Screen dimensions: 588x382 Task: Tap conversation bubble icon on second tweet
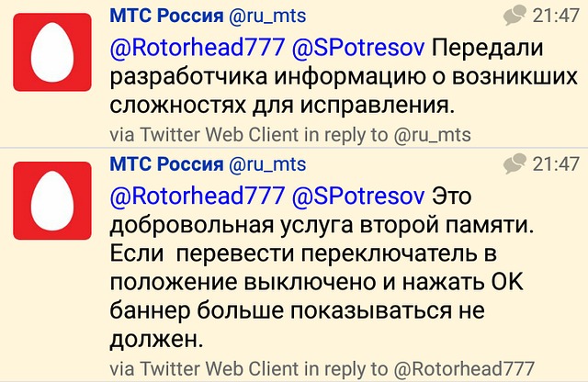point(514,163)
